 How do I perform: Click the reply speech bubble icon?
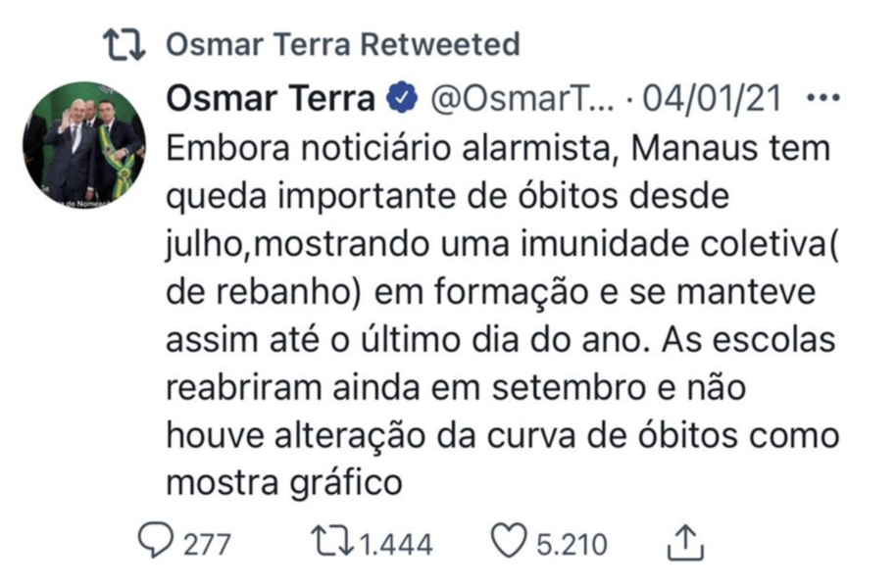tap(155, 542)
